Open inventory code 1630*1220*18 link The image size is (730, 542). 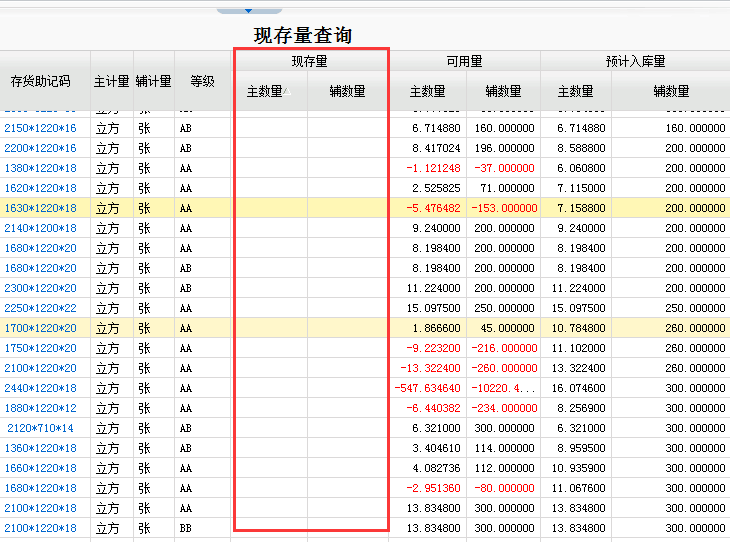40,208
